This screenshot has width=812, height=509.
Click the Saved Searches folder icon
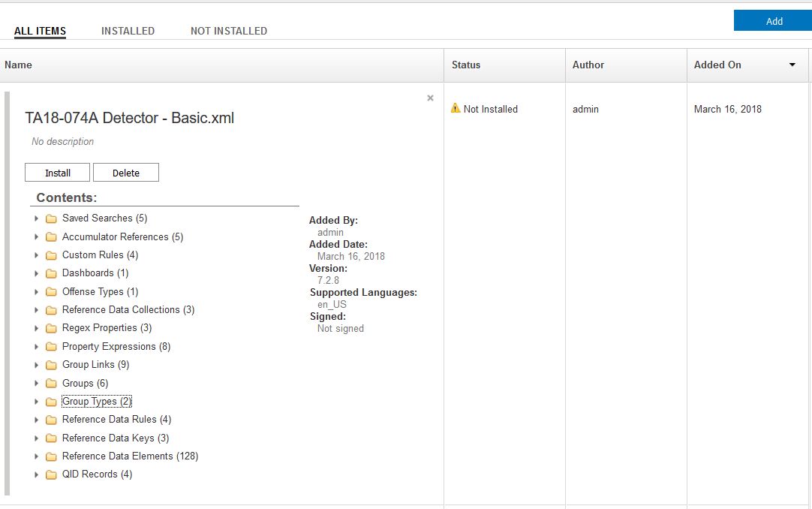point(51,218)
